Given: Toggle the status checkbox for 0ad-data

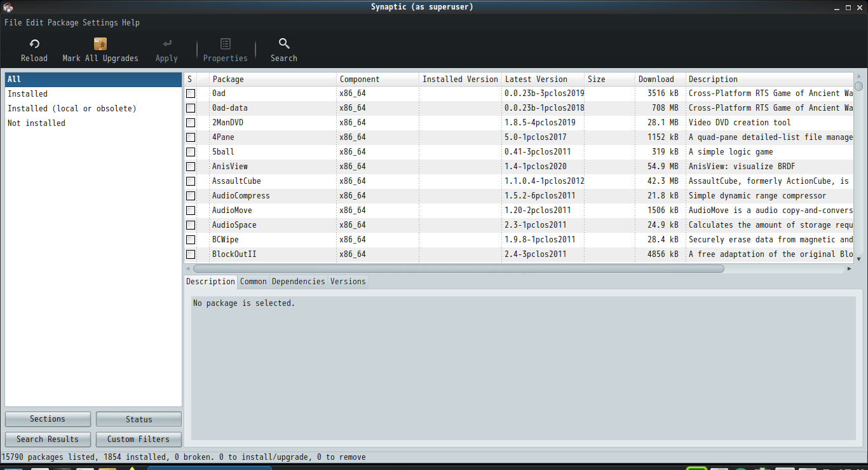Looking at the screenshot, I should 191,108.
